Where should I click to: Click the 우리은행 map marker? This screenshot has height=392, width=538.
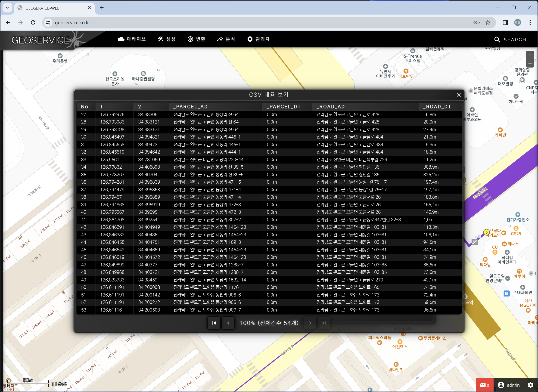tap(60, 56)
